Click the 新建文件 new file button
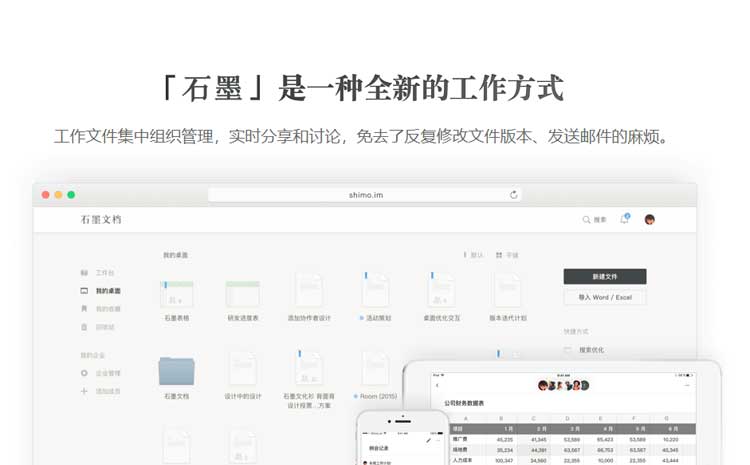This screenshot has width=750, height=465. [605, 277]
